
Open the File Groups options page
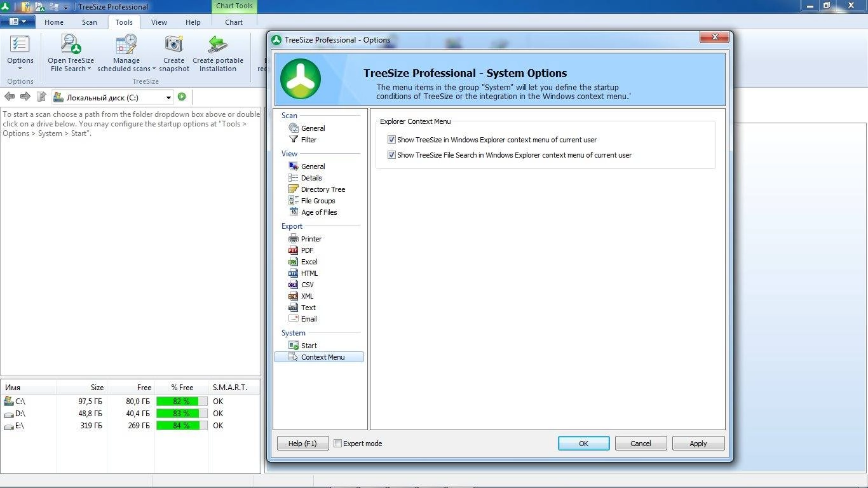[312, 201]
